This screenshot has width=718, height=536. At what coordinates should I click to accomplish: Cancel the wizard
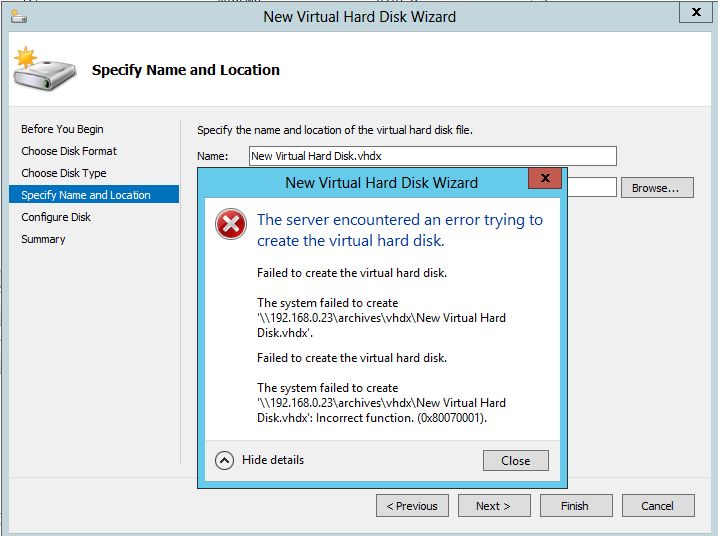(658, 506)
